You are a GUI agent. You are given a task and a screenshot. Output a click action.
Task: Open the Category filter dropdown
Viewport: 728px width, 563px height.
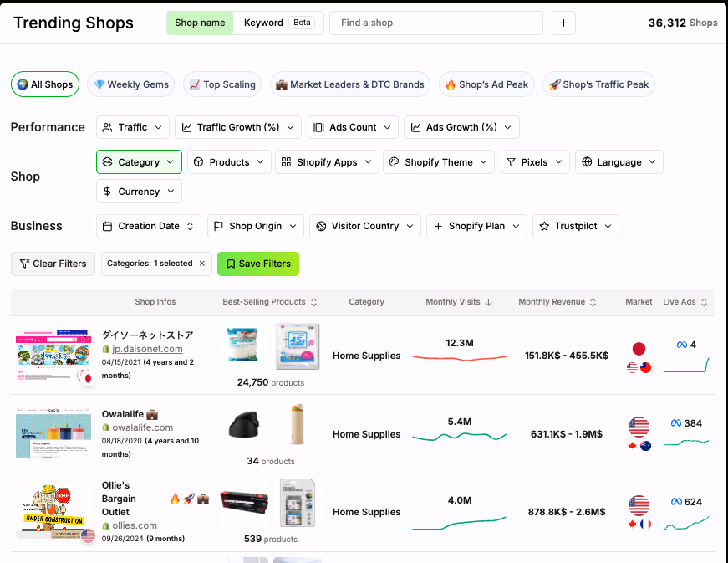[x=139, y=162]
